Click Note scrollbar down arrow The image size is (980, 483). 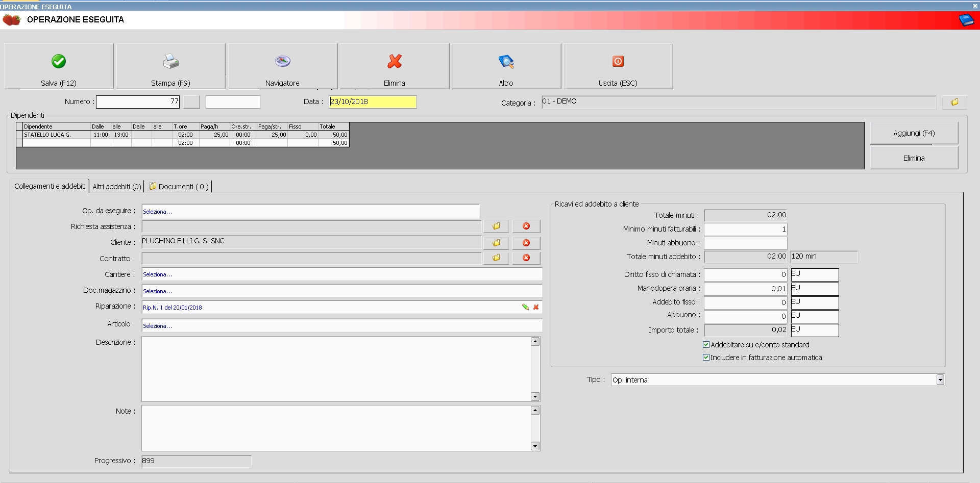pos(535,446)
